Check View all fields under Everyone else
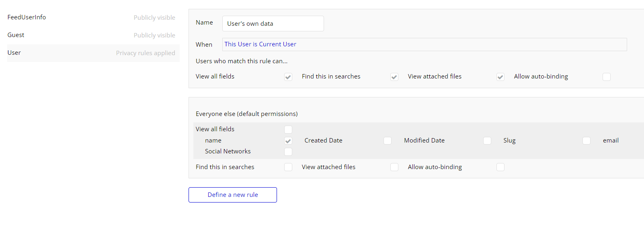This screenshot has height=246, width=644. tap(288, 130)
